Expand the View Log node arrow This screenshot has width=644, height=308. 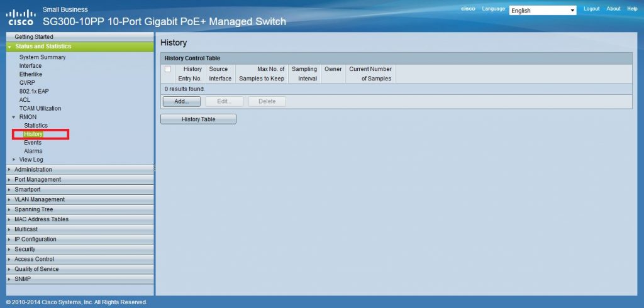(14, 160)
